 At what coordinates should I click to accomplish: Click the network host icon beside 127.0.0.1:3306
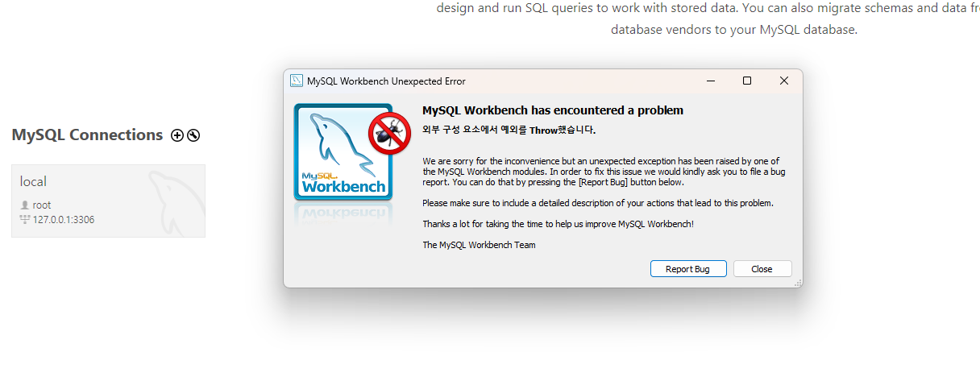(25, 219)
